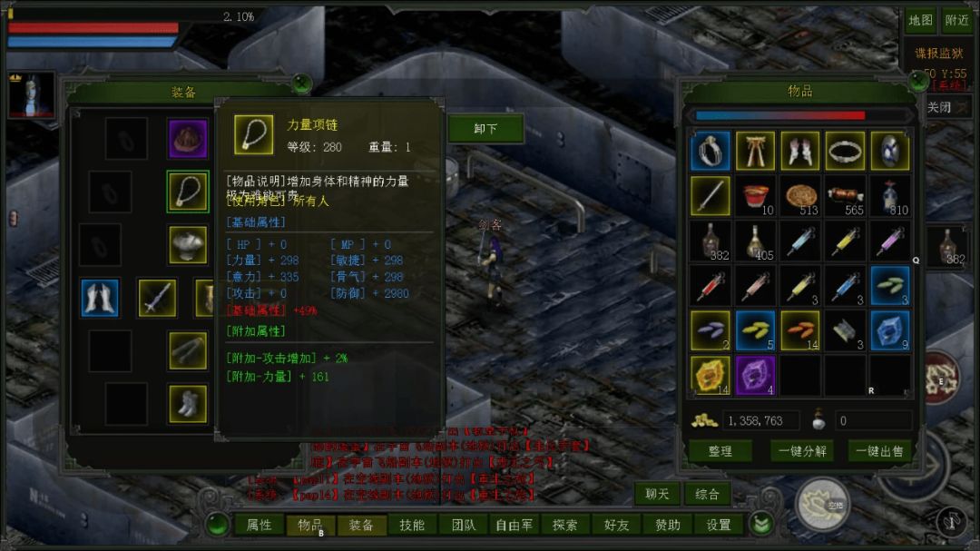Click the 卸下 unequip button

[x=485, y=129]
